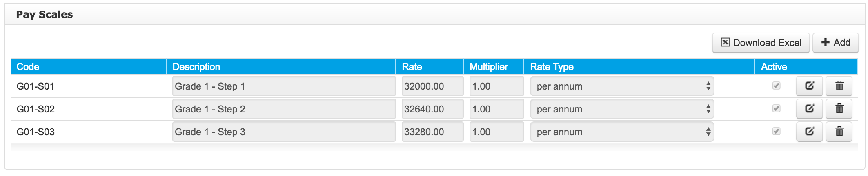Select the Grade 1 - Step 3 description field
Screen dimensions: 868x176
tap(284, 132)
